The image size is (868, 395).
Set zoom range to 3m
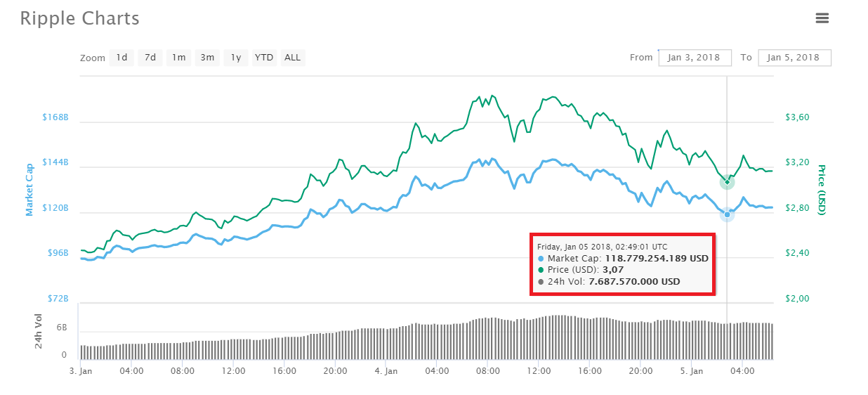click(x=207, y=58)
